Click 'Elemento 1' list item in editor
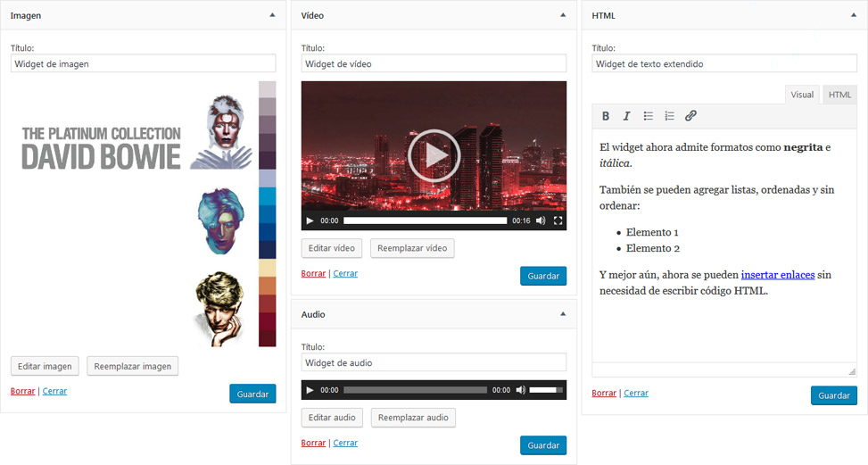The image size is (868, 465). [x=652, y=232]
